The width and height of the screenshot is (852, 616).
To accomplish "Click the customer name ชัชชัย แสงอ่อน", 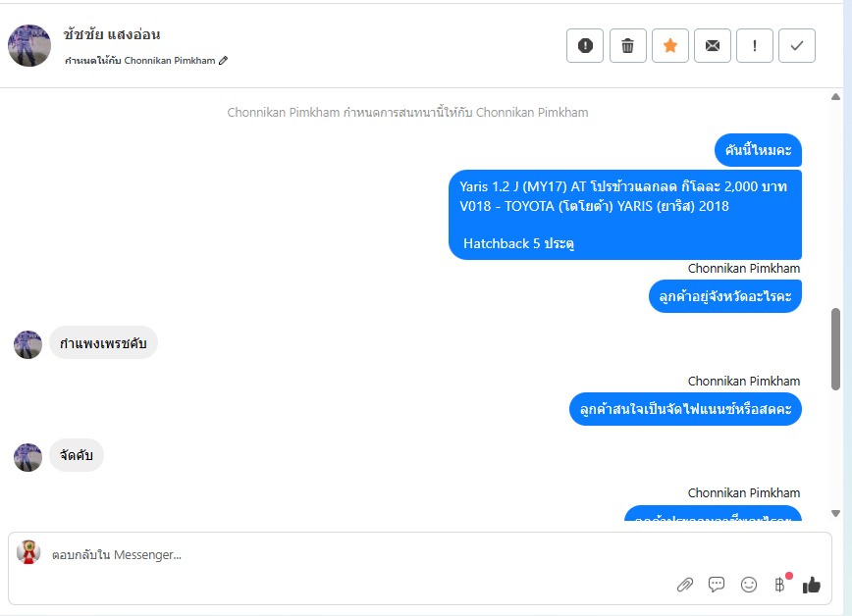I will [111, 34].
